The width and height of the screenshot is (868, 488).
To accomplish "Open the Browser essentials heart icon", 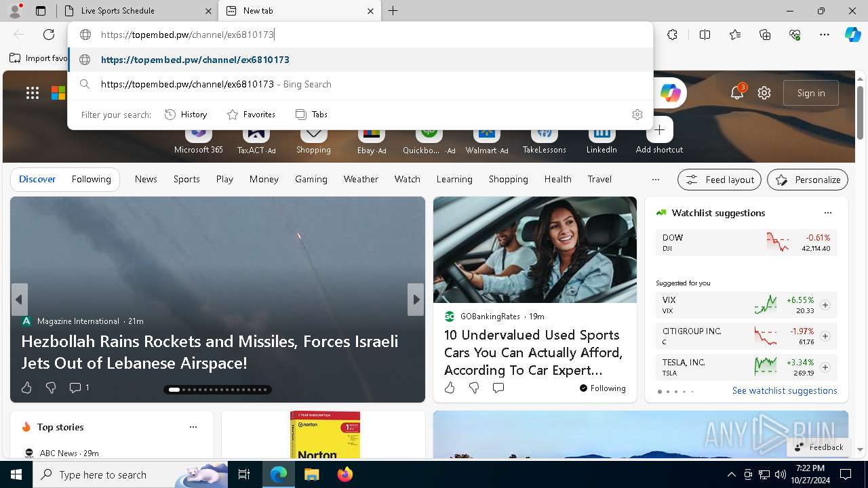I will (x=795, y=35).
